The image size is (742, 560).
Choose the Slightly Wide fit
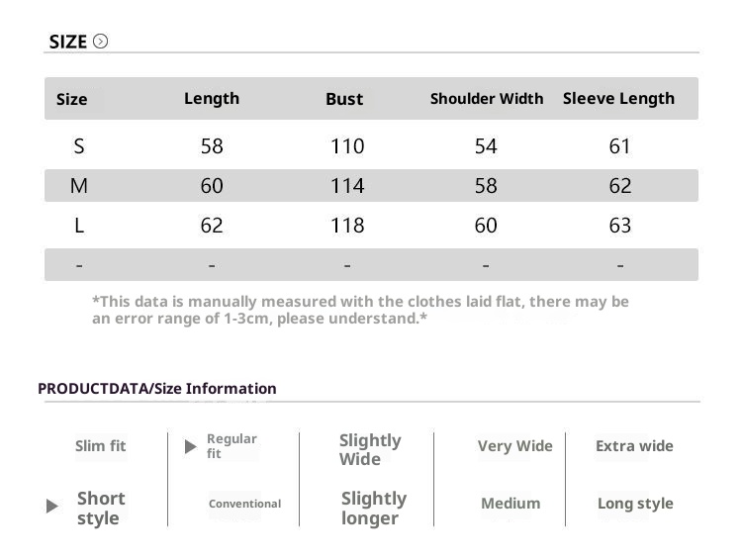coord(369,449)
